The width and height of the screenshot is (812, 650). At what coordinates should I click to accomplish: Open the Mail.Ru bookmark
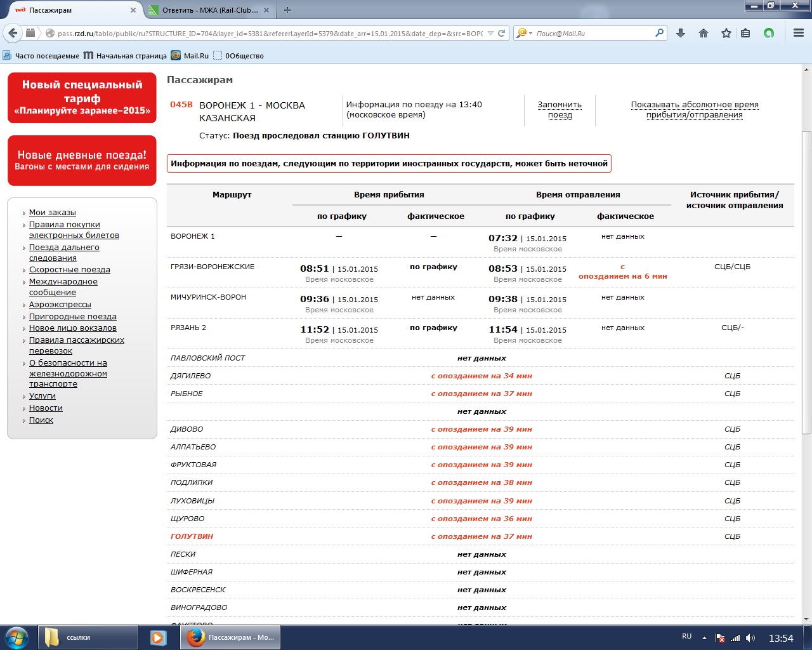pyautogui.click(x=190, y=56)
